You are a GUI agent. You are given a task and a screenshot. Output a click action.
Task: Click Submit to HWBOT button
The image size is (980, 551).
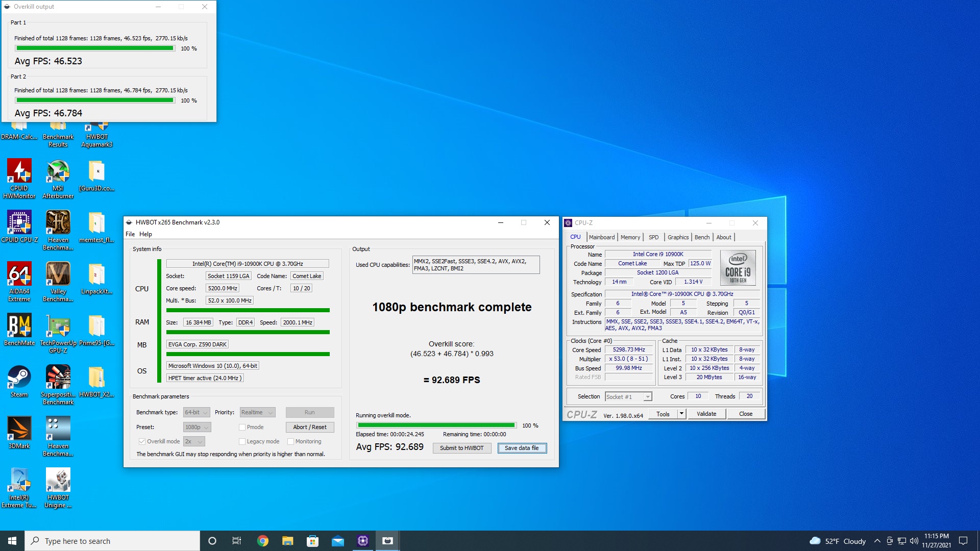click(462, 448)
